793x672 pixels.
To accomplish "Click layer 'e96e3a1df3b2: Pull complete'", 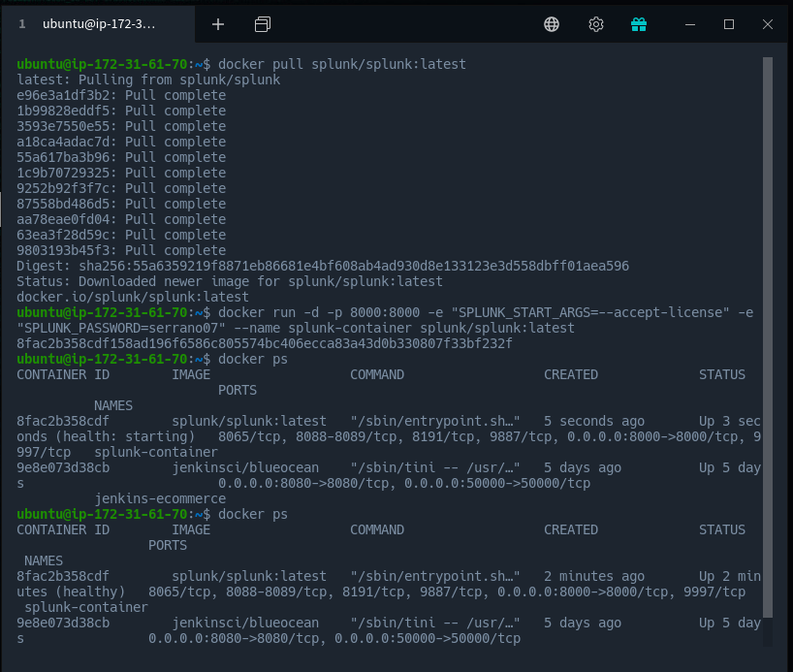I will [x=121, y=96].
